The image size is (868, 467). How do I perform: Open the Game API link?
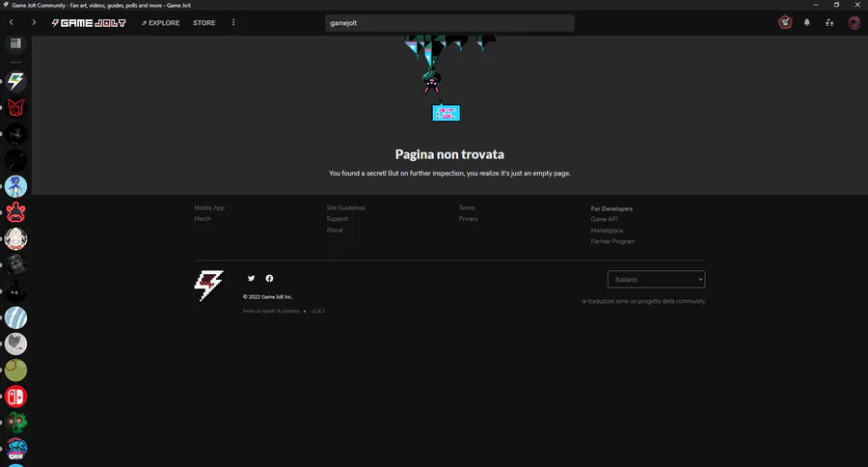pos(604,219)
